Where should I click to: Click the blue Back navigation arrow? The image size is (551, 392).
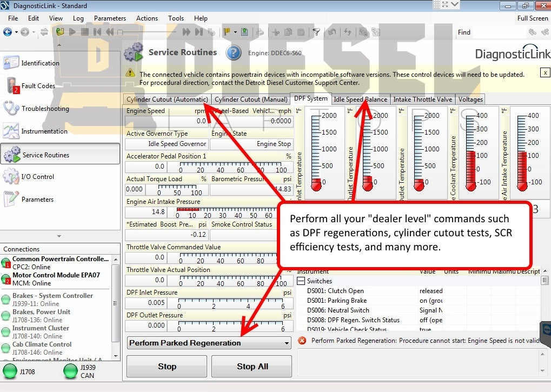coord(8,32)
